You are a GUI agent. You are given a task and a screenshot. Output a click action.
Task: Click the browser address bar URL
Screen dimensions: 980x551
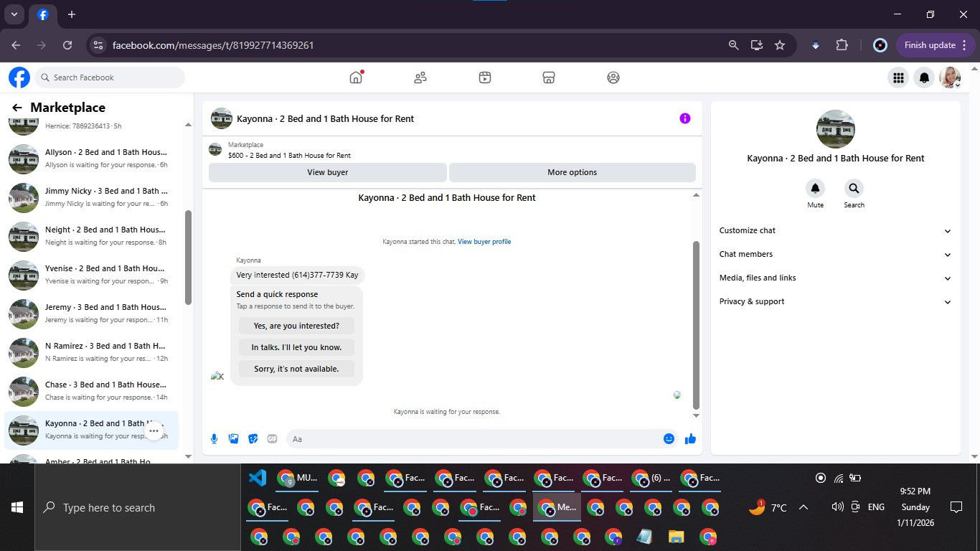[213, 45]
